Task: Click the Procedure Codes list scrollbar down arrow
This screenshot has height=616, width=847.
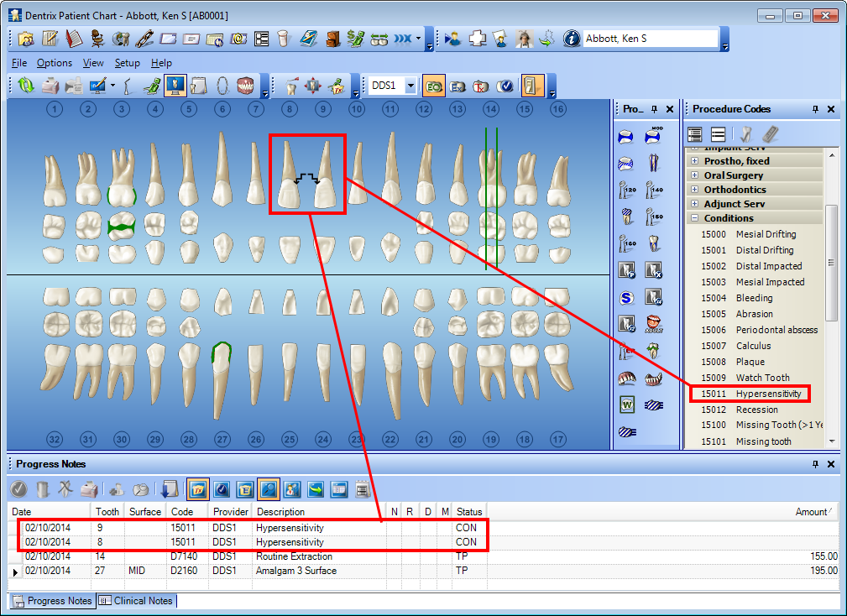Action: [x=832, y=441]
